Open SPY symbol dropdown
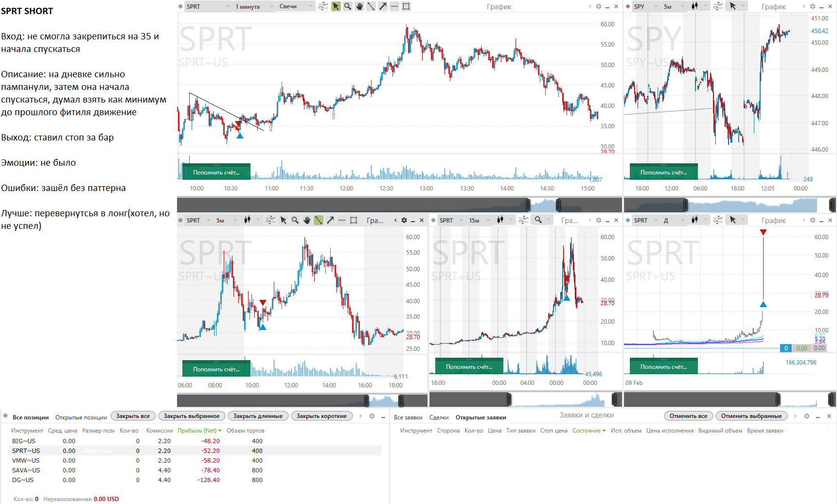 [x=646, y=6]
